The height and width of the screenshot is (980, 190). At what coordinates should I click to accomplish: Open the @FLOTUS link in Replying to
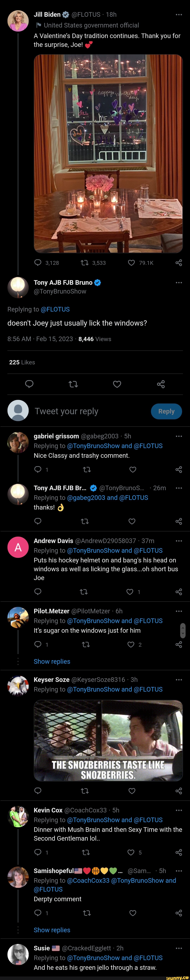(55, 309)
